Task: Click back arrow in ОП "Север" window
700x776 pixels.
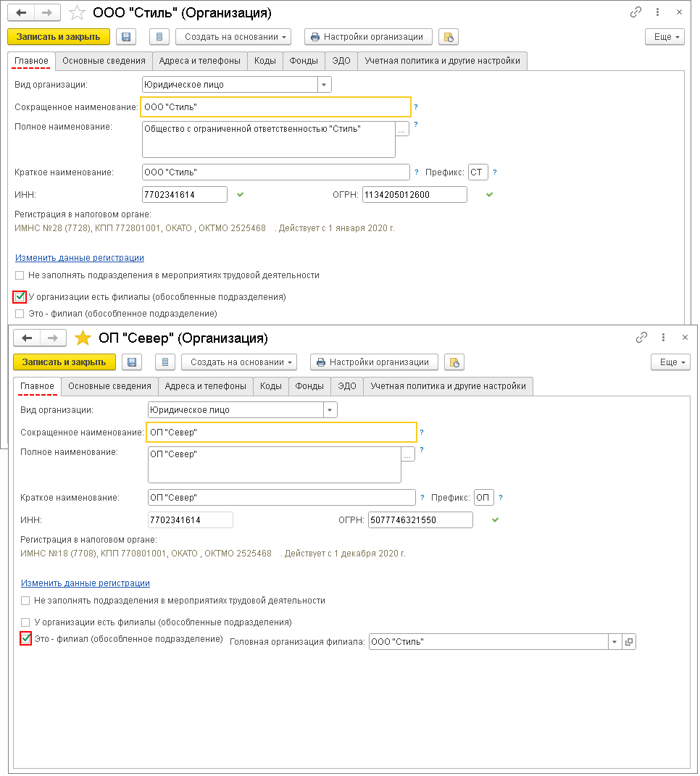Action: point(27,338)
